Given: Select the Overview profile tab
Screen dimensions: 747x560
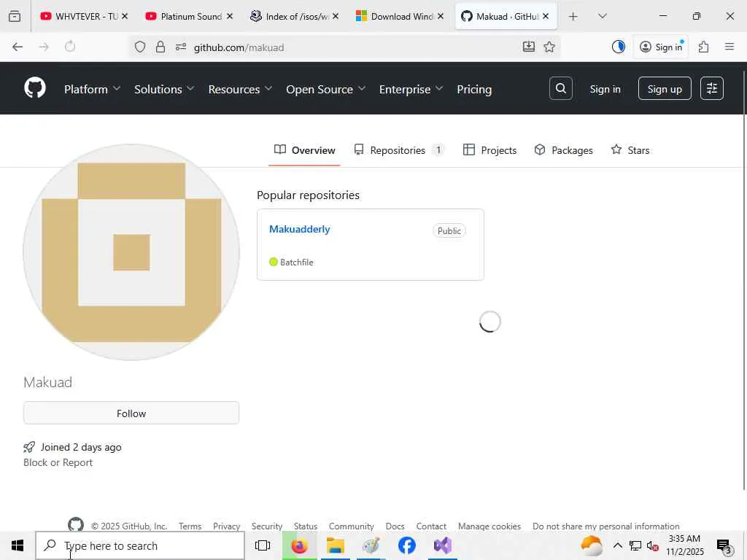Looking at the screenshot, I should click(x=304, y=150).
